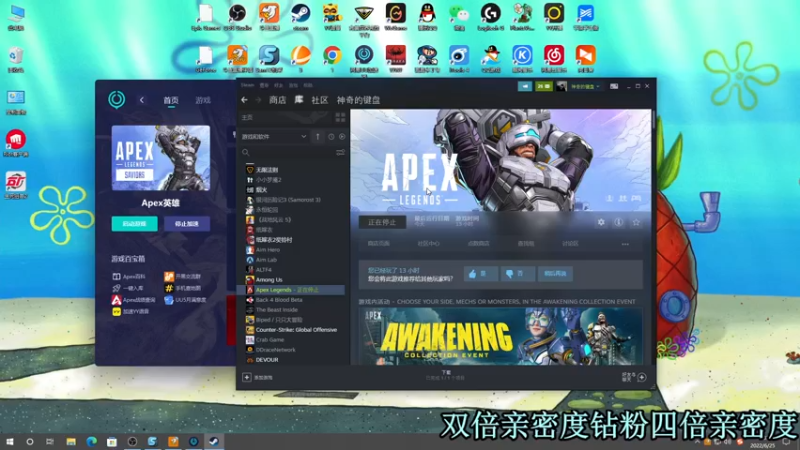Go back using Steam's back arrow

click(x=244, y=100)
